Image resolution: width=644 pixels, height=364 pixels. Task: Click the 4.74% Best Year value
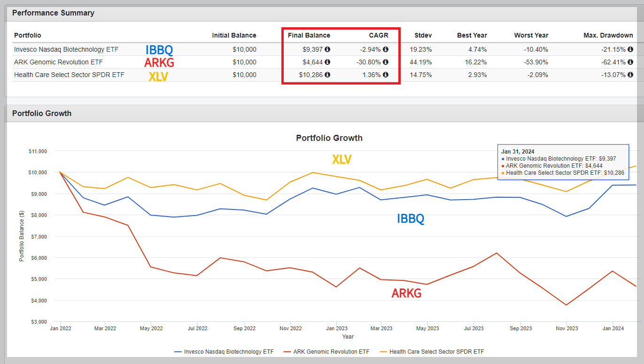tap(478, 49)
